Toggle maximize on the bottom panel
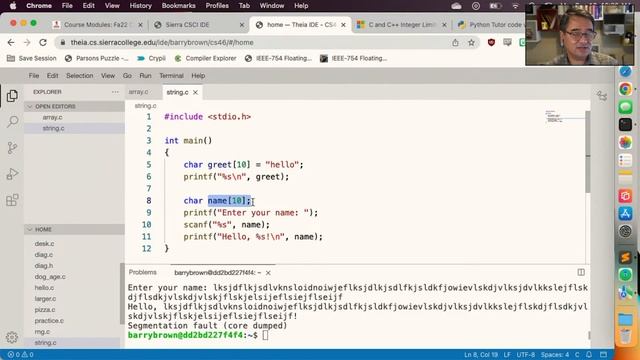The height and width of the screenshot is (360, 640). [581, 272]
